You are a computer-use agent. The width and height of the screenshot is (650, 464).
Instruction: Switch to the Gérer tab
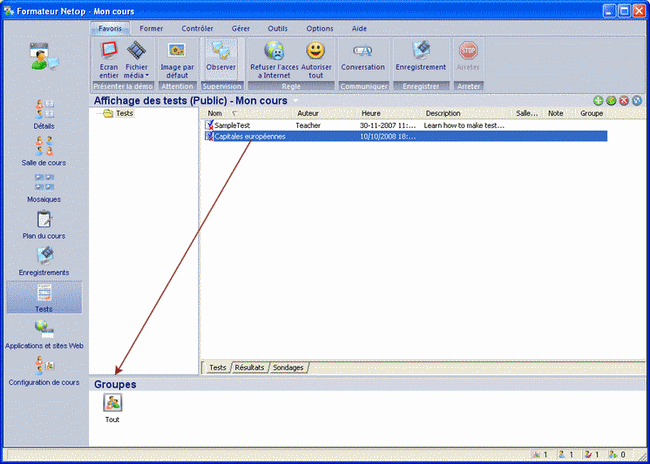point(240,29)
